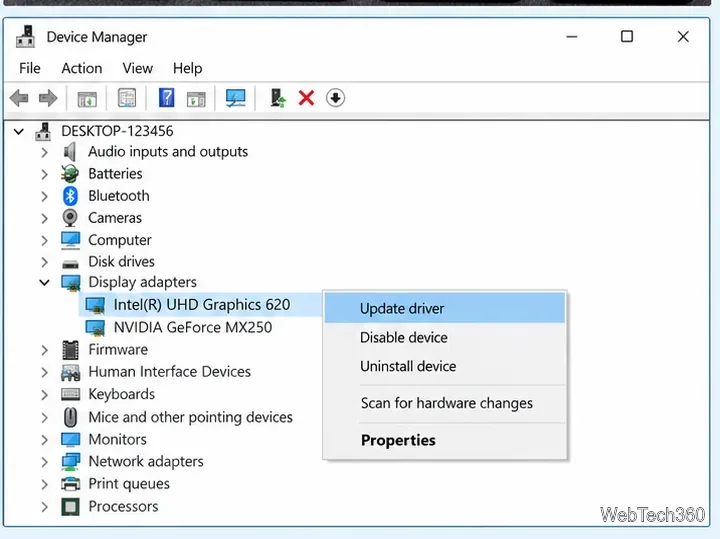This screenshot has height=539, width=720.
Task: Click the Human Interface Devices icon
Action: [x=70, y=372]
